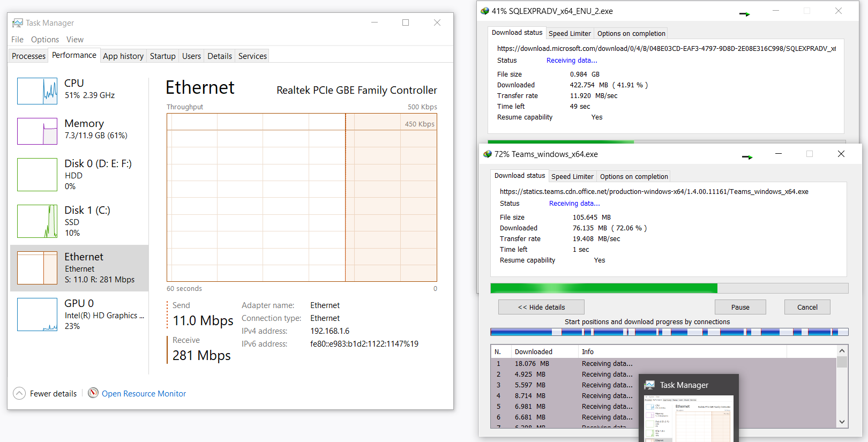The width and height of the screenshot is (868, 442).
Task: Cancel the Teams_windows_x64.exe download
Action: [807, 307]
